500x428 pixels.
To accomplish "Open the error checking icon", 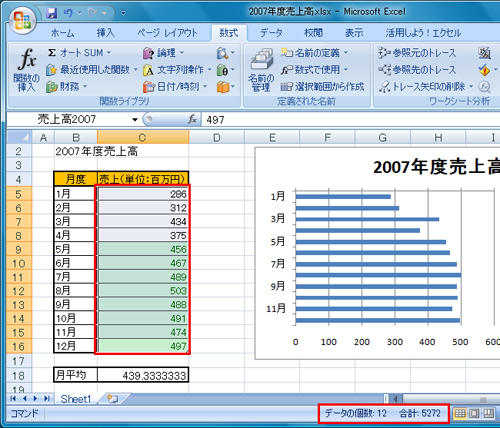I will (484, 70).
